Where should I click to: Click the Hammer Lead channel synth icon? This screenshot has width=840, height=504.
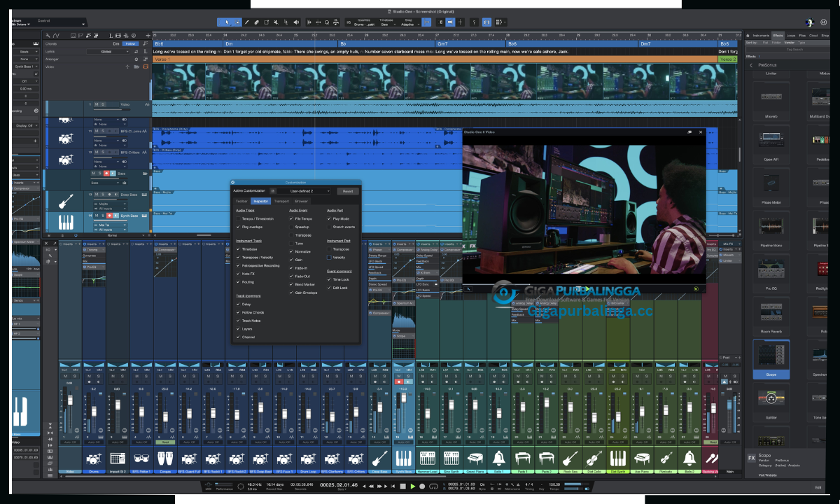click(426, 458)
